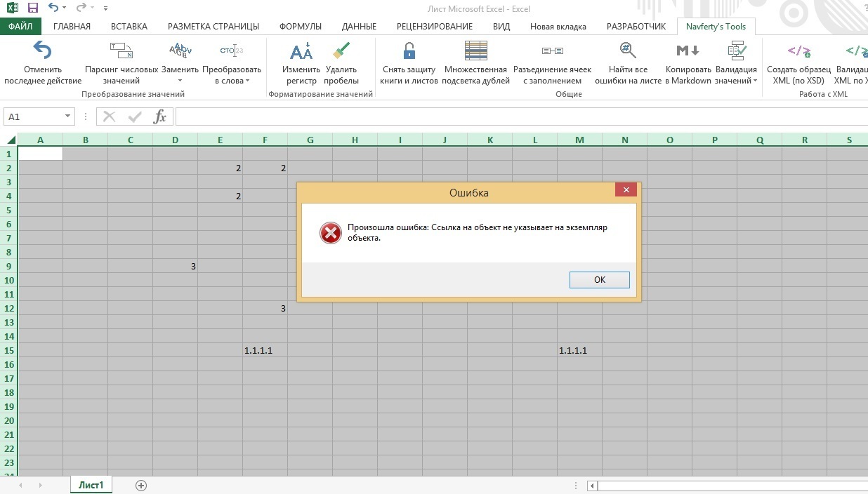Close the Ошибка dialog with X
This screenshot has width=868, height=494.
click(x=626, y=189)
